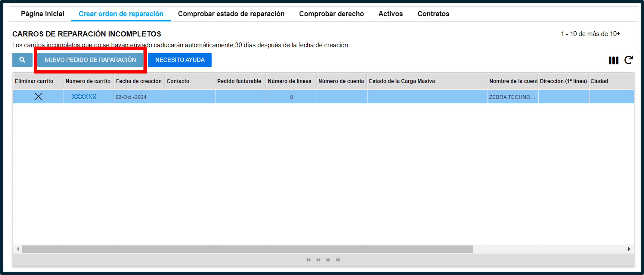Click the line count cell showing 0
Viewport: 644px width, 275px height.
point(291,97)
